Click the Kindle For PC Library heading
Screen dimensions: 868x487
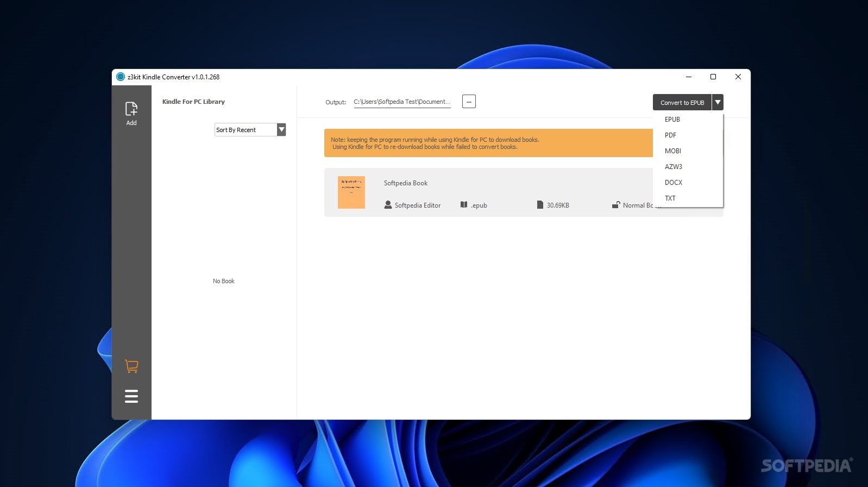193,102
